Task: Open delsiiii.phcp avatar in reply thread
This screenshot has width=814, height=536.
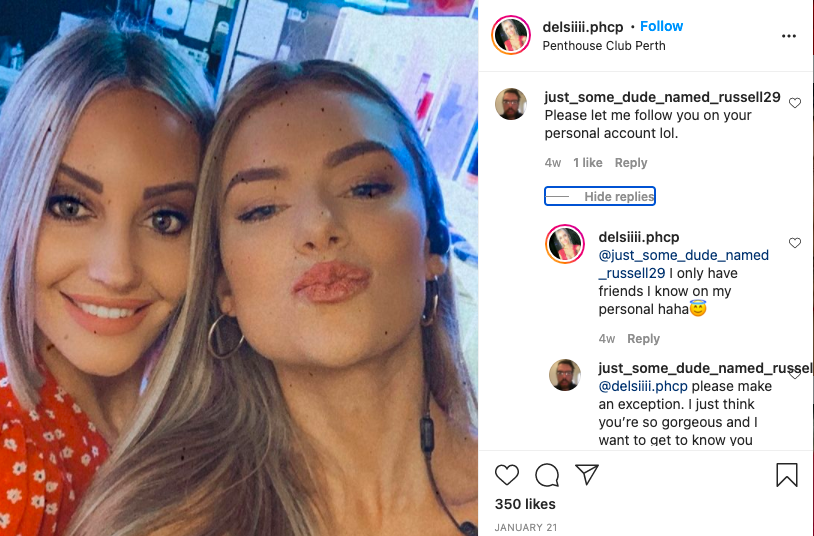Action: (565, 244)
